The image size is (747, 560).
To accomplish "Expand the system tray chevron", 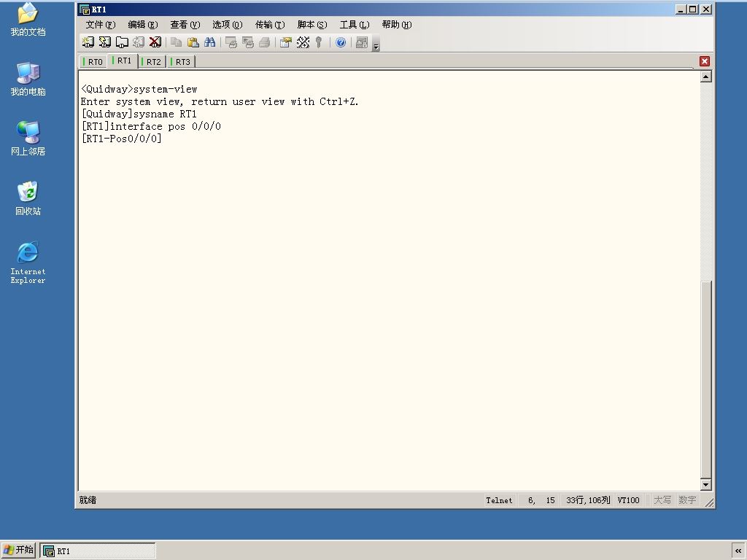I will [x=738, y=551].
